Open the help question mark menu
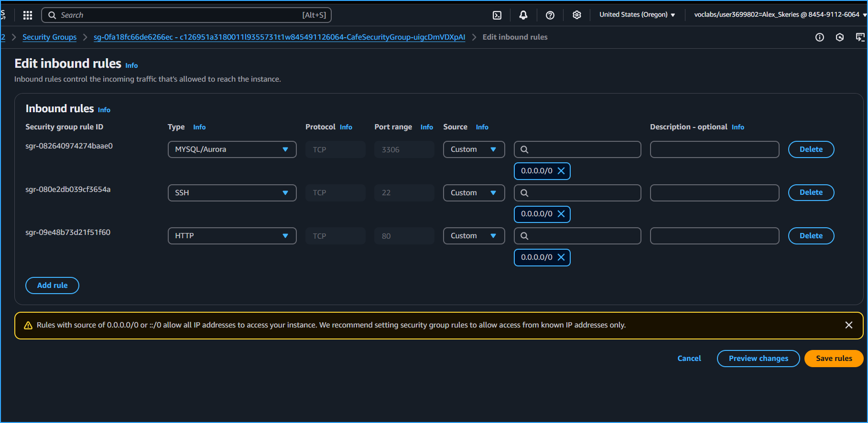This screenshot has height=423, width=868. pos(550,15)
